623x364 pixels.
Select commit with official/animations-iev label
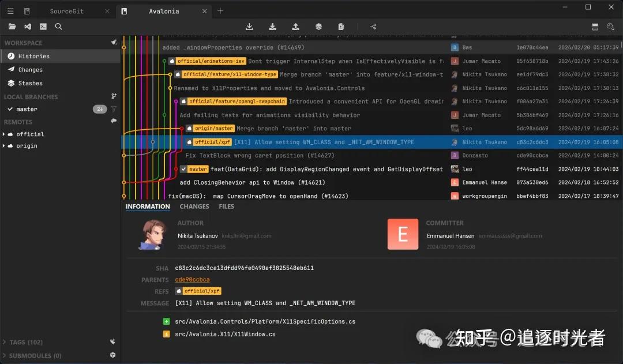[x=371, y=61]
